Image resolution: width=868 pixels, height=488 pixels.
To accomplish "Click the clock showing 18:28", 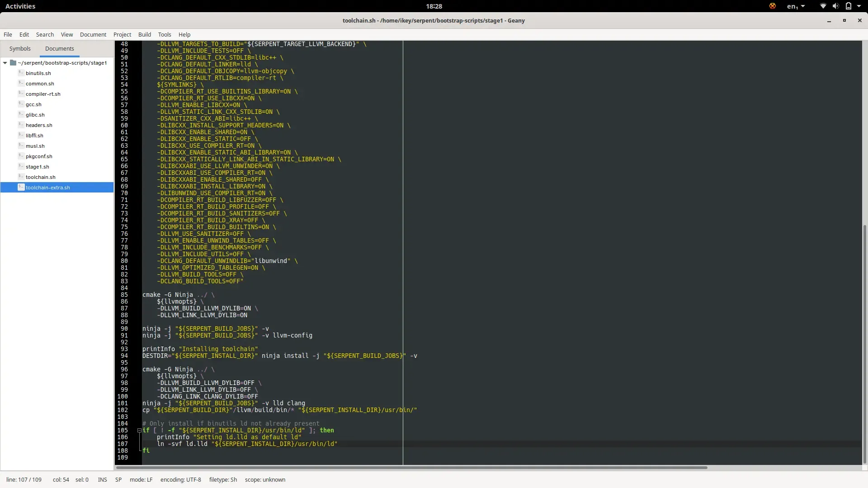I will 434,6.
